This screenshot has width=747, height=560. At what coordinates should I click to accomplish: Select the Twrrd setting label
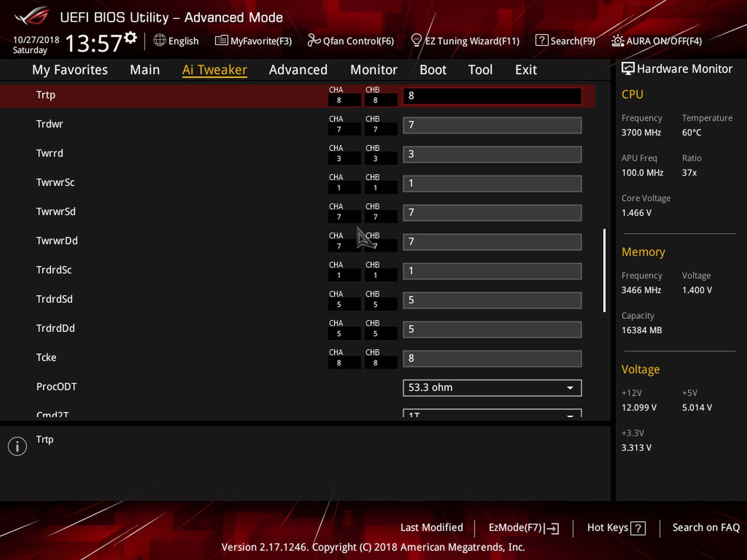pyautogui.click(x=49, y=153)
